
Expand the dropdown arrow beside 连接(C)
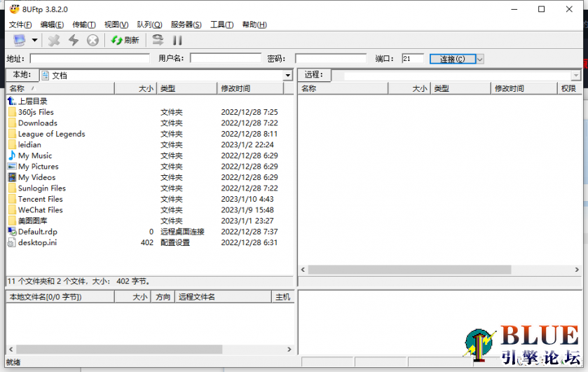click(480, 59)
